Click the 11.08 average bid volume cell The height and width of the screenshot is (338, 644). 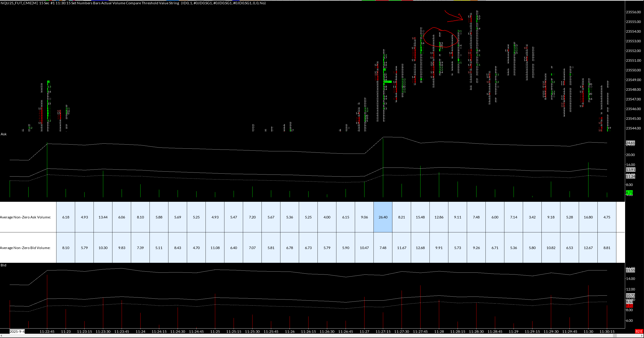point(215,248)
